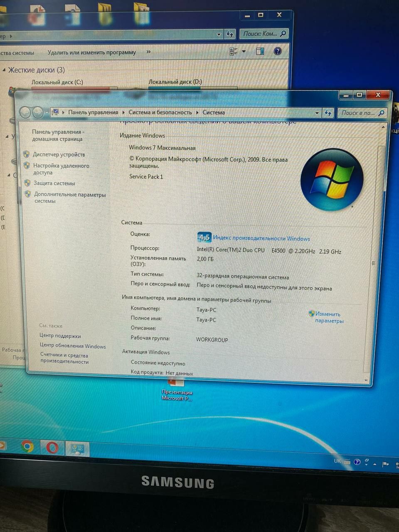
Task: Click Control Panel taskbar button
Action: point(77,449)
